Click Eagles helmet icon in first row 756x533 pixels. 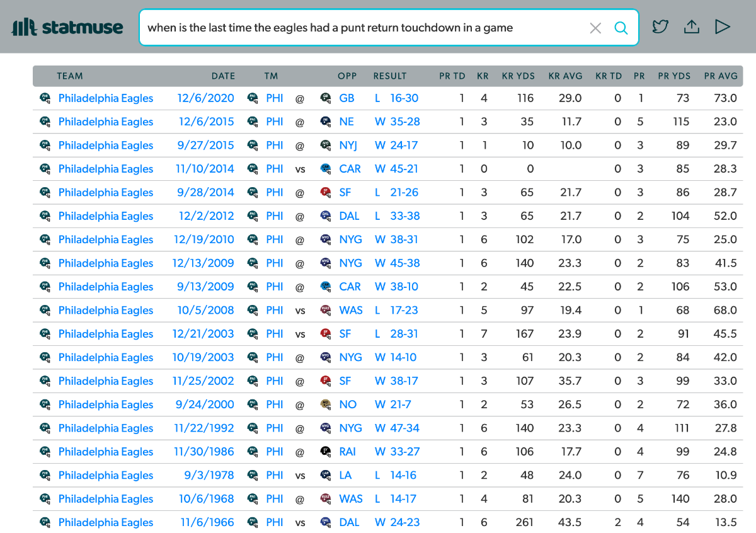45,98
